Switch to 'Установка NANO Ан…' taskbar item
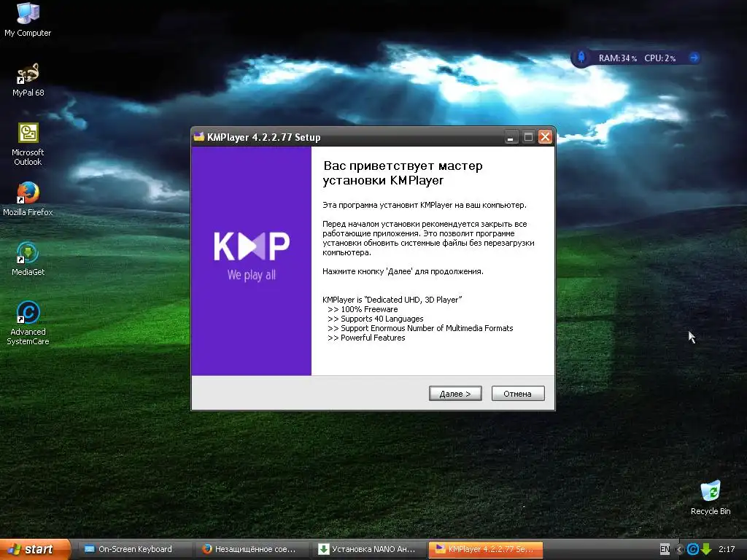The image size is (747, 560). (369, 549)
